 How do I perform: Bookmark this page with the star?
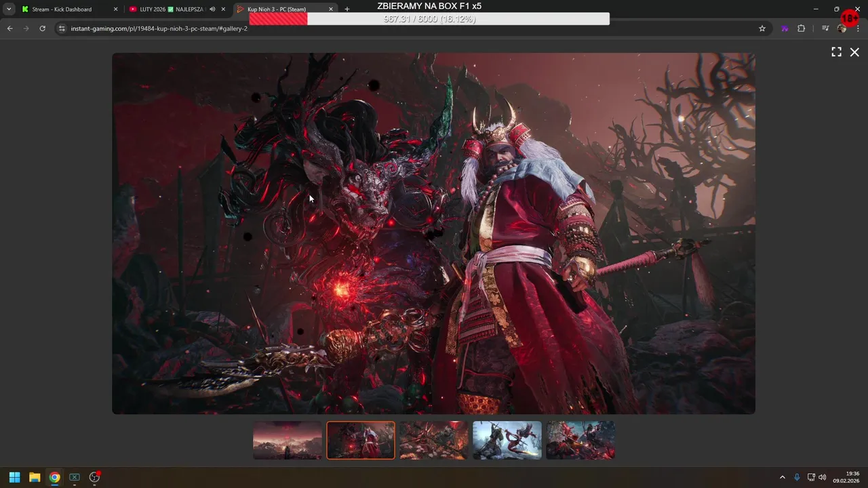click(x=762, y=28)
